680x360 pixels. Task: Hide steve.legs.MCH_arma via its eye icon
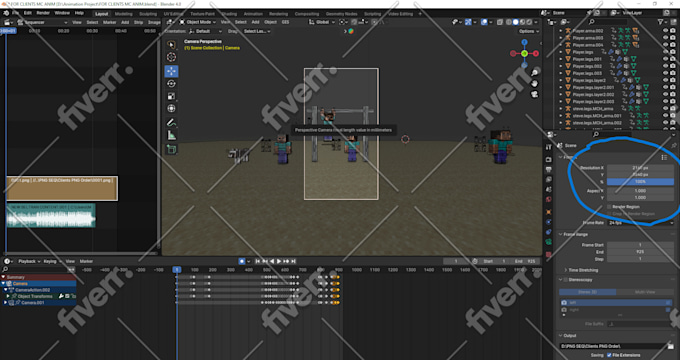pyautogui.click(x=665, y=108)
